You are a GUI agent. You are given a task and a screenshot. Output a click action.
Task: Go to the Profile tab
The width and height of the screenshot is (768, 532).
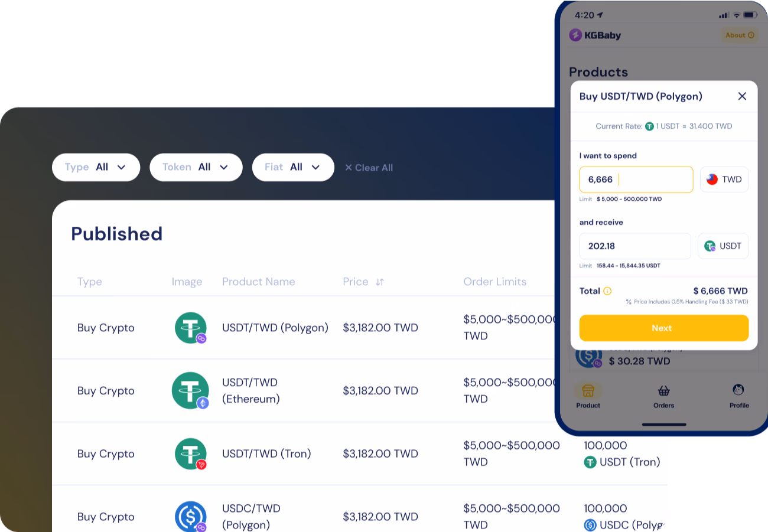(x=738, y=396)
